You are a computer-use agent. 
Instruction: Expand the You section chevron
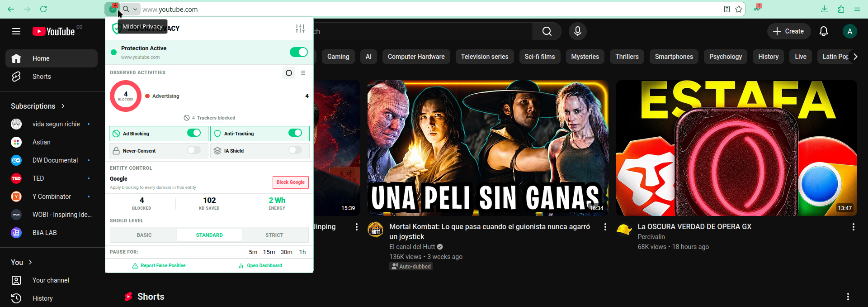30,262
